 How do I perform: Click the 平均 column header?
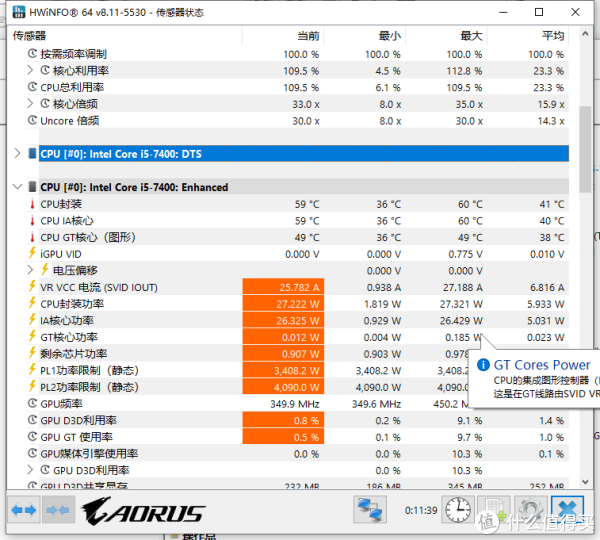tap(528, 36)
